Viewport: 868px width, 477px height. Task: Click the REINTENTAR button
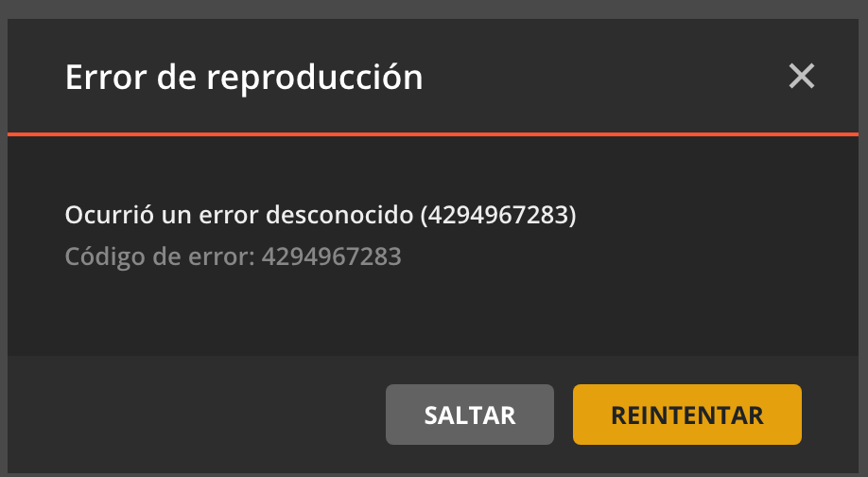pos(687,415)
